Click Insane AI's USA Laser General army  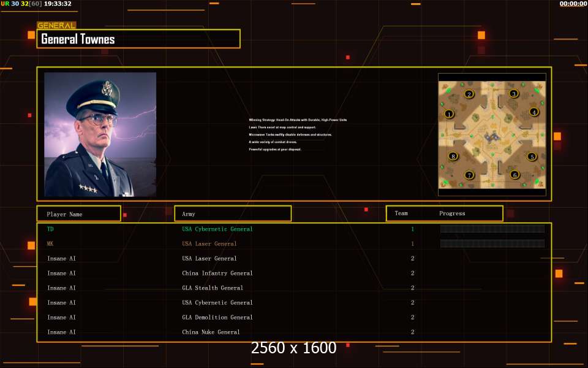point(209,258)
